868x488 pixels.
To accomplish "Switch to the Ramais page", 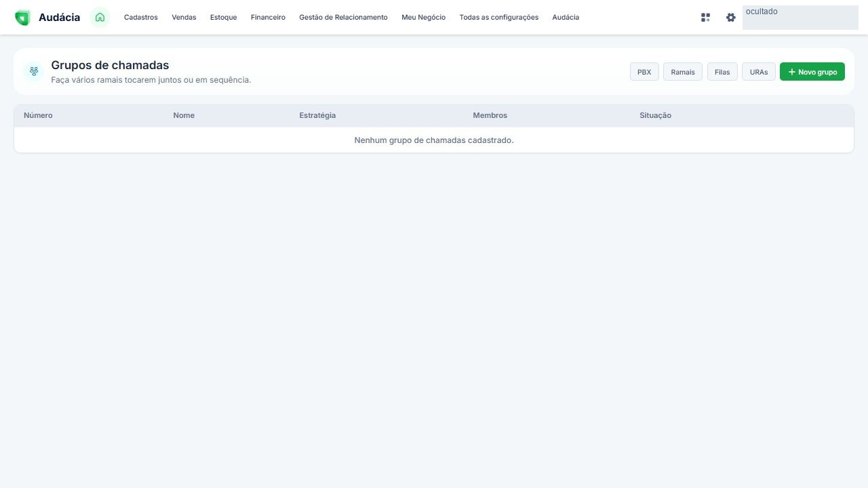I will pyautogui.click(x=683, y=72).
